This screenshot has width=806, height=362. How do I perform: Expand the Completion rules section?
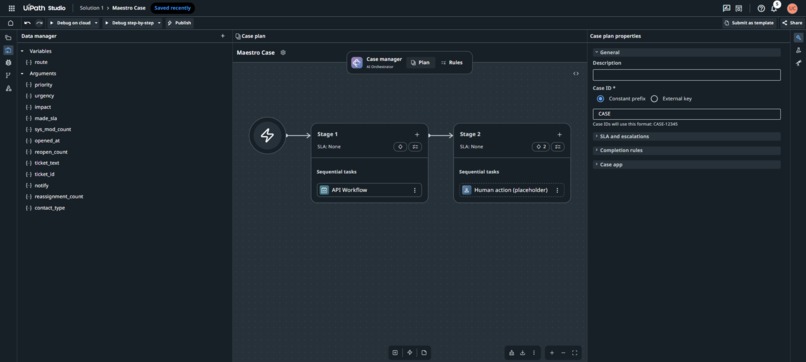pyautogui.click(x=687, y=151)
